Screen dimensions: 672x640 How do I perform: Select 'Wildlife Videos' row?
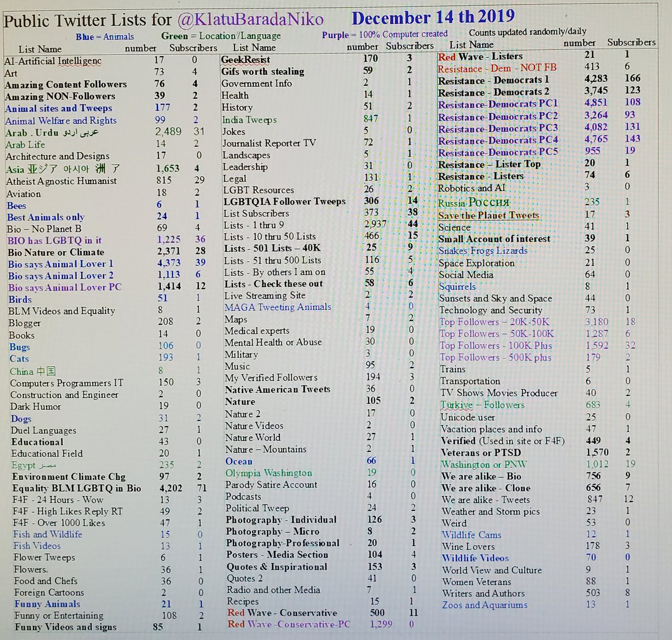pos(536,558)
